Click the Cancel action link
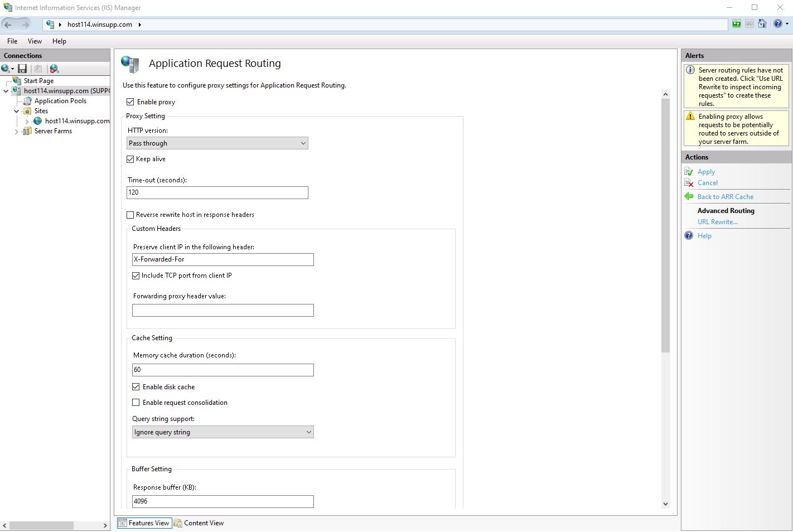The image size is (793, 532). [x=708, y=183]
